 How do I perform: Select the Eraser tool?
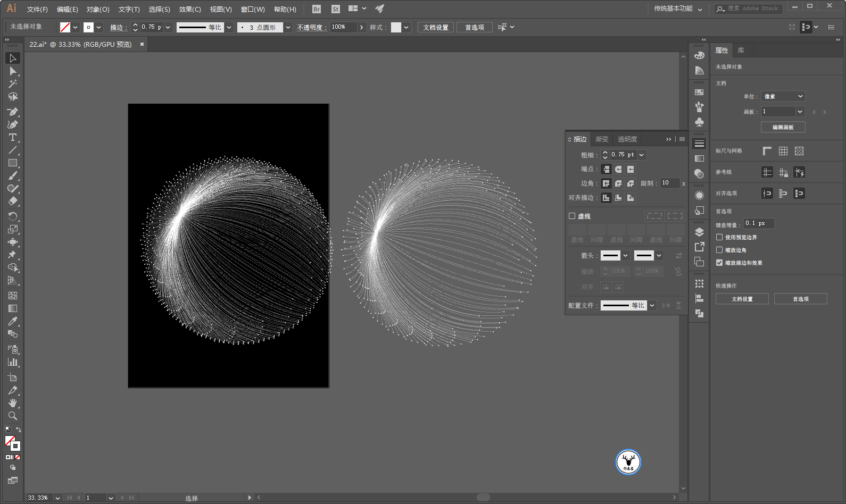tap(13, 201)
